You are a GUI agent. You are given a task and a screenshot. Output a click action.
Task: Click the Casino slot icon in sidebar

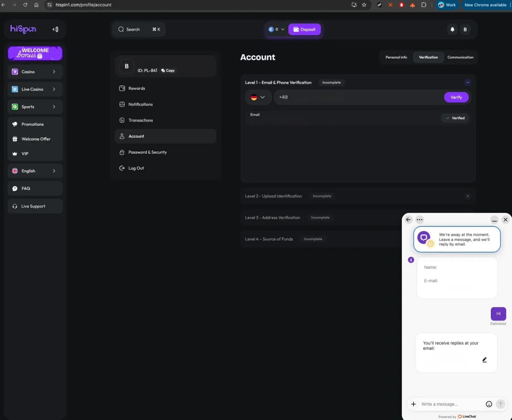click(15, 72)
